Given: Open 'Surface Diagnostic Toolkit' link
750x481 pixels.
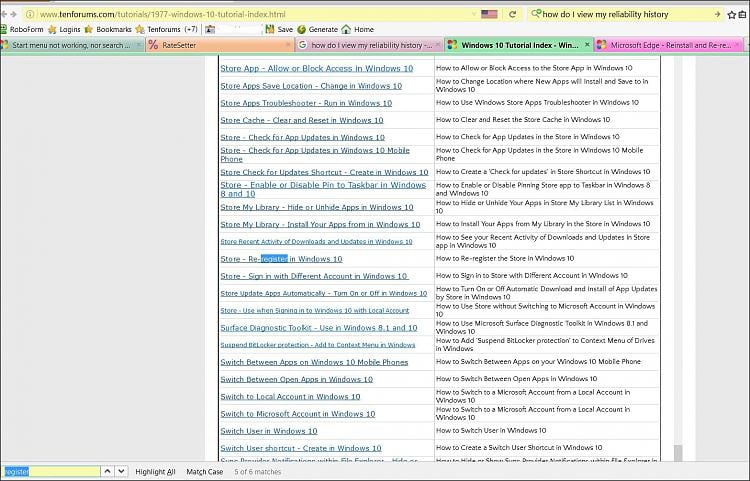Looking at the screenshot, I should tap(319, 328).
